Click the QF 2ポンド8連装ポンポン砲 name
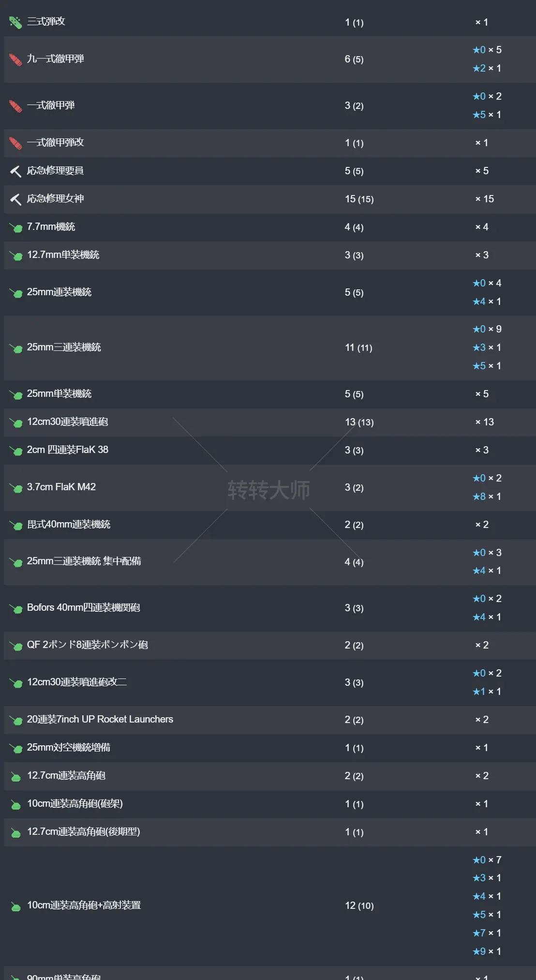Image resolution: width=536 pixels, height=980 pixels. 87,645
